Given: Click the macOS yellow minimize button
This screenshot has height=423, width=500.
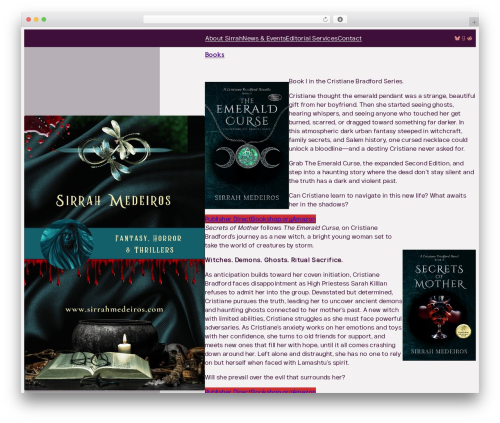Looking at the screenshot, I should [36, 19].
